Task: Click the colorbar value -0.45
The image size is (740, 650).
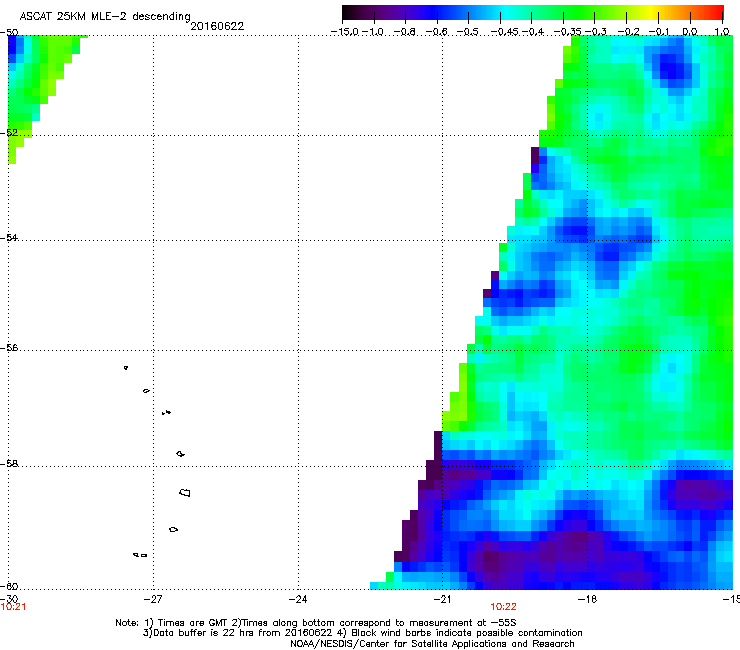Action: click(x=505, y=32)
